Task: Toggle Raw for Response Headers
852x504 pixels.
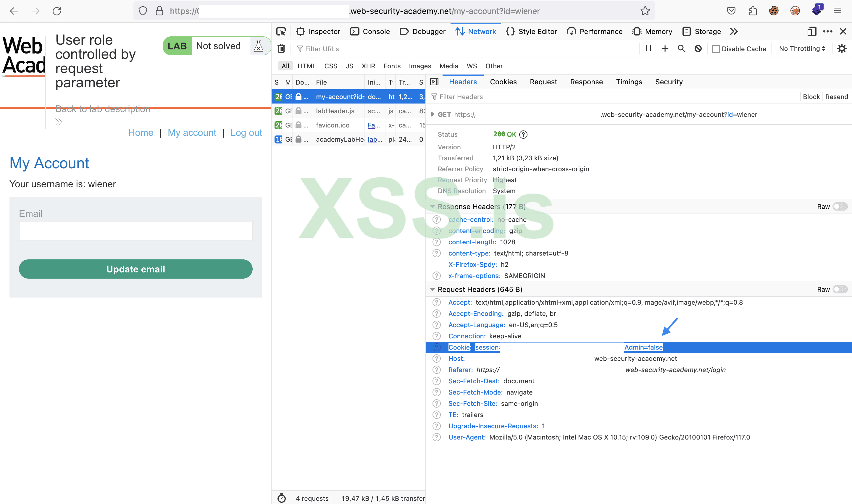Action: tap(840, 206)
